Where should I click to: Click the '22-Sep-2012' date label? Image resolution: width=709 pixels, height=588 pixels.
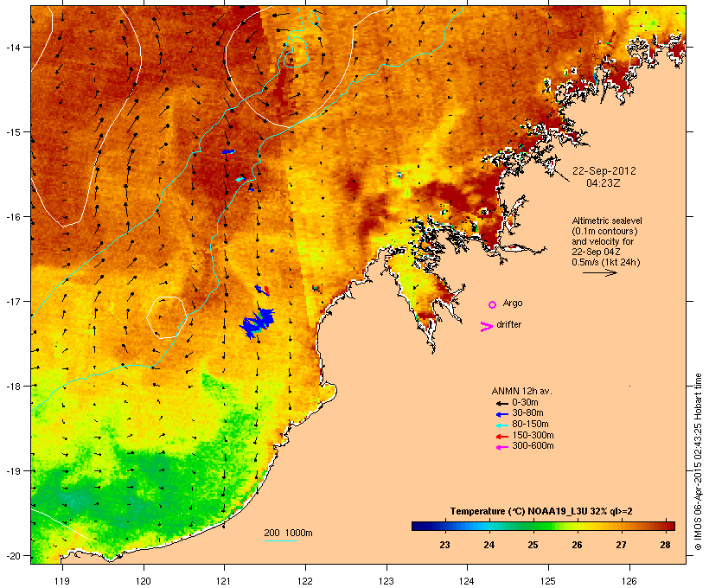coord(604,171)
